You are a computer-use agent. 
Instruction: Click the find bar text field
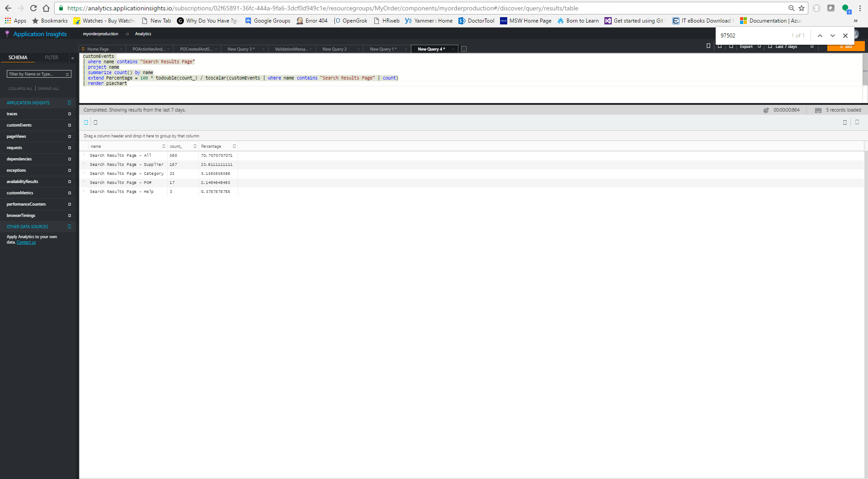753,36
